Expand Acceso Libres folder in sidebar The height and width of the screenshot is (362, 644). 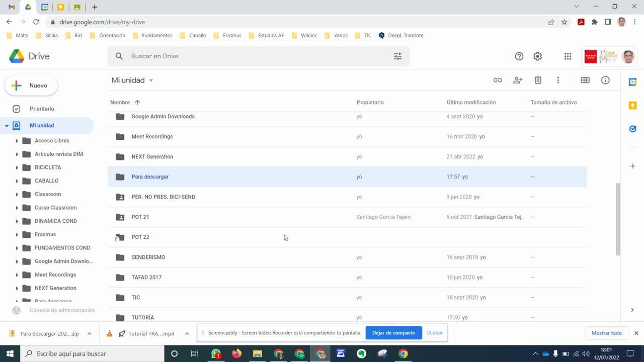coord(17,141)
